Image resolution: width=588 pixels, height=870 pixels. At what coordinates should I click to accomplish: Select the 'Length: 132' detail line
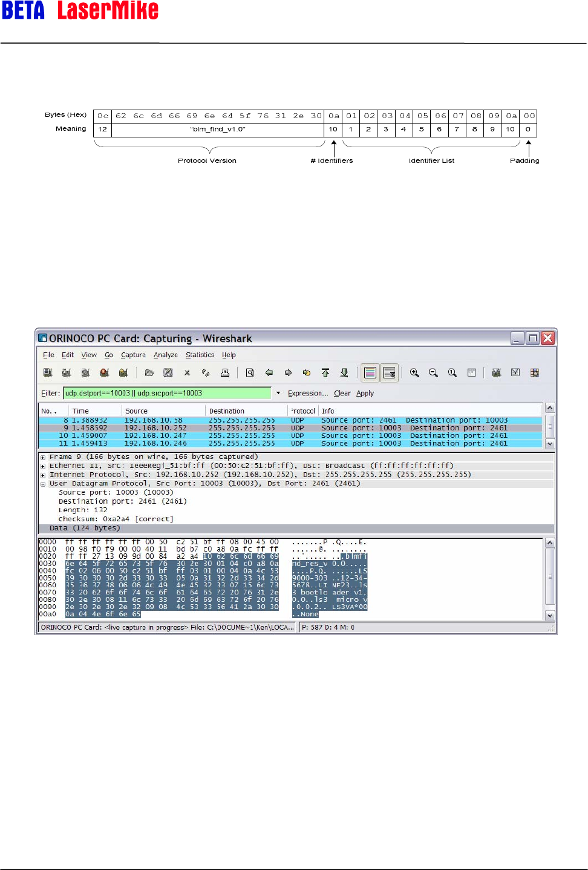pos(83,510)
